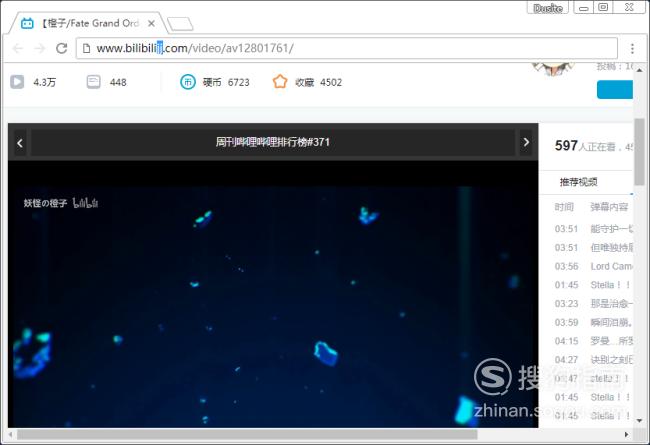The image size is (650, 445).
Task: Maximize the Chrome window
Action: click(x=603, y=7)
